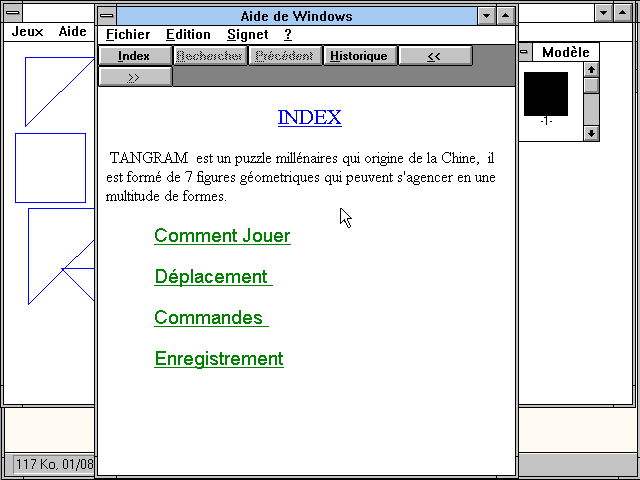The width and height of the screenshot is (640, 480).
Task: Open the ? help menu
Action: tap(288, 35)
